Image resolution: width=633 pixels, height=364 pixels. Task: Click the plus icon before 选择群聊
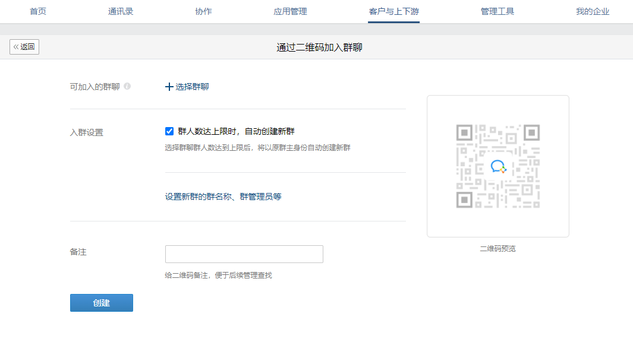(169, 87)
